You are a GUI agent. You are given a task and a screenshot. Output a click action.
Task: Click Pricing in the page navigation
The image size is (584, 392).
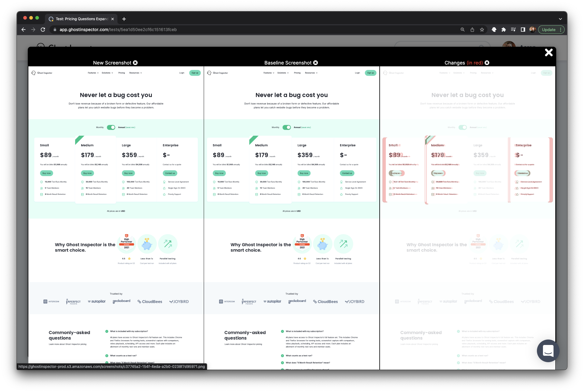point(122,73)
